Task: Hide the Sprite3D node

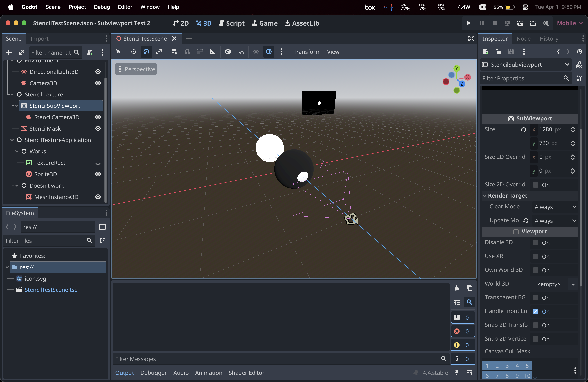Action: [98, 174]
